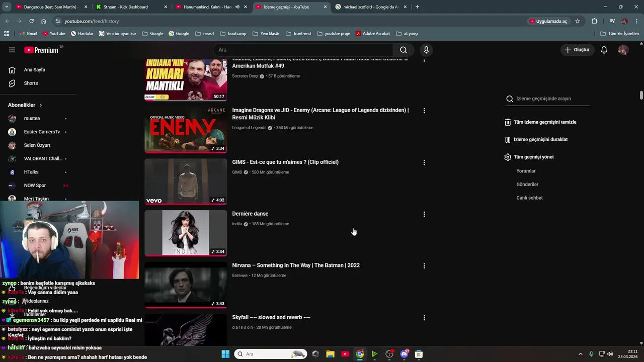This screenshot has width=644, height=362.
Task: Open youtube proje bookmark folder
Action: pyautogui.click(x=334, y=34)
